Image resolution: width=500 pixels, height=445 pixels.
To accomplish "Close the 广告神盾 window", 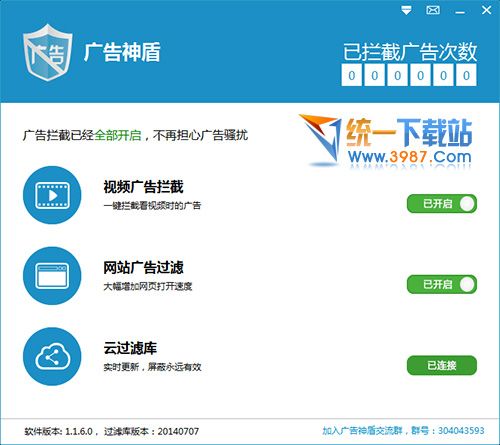I will pyautogui.click(x=486, y=10).
